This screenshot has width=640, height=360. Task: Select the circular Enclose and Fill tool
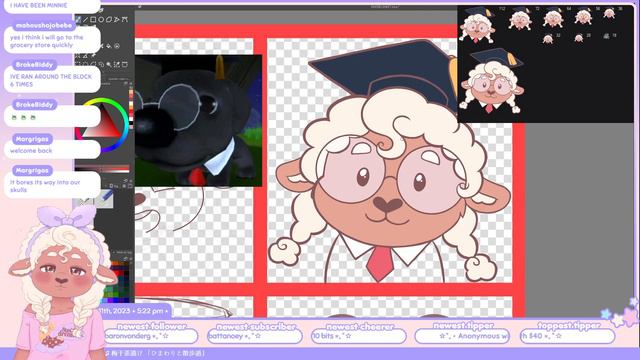[117, 46]
